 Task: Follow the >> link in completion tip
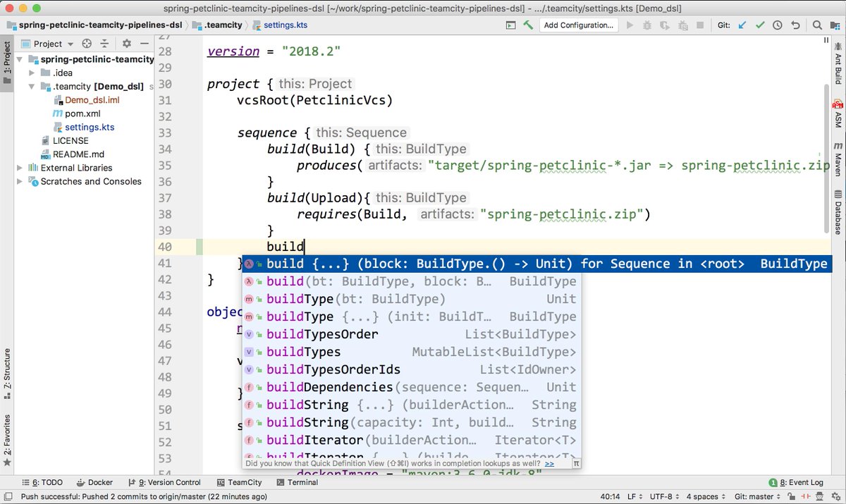point(549,463)
